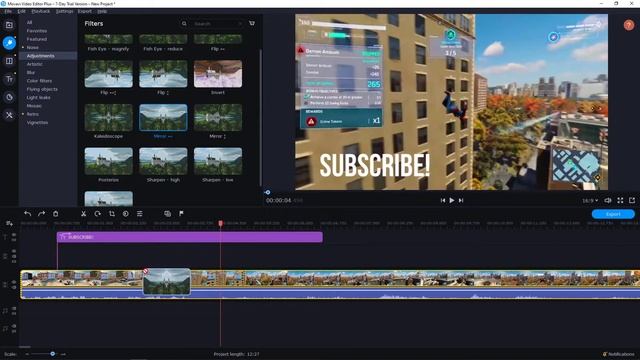640x360 pixels.
Task: Undo the last action
Action: [x=27, y=213]
